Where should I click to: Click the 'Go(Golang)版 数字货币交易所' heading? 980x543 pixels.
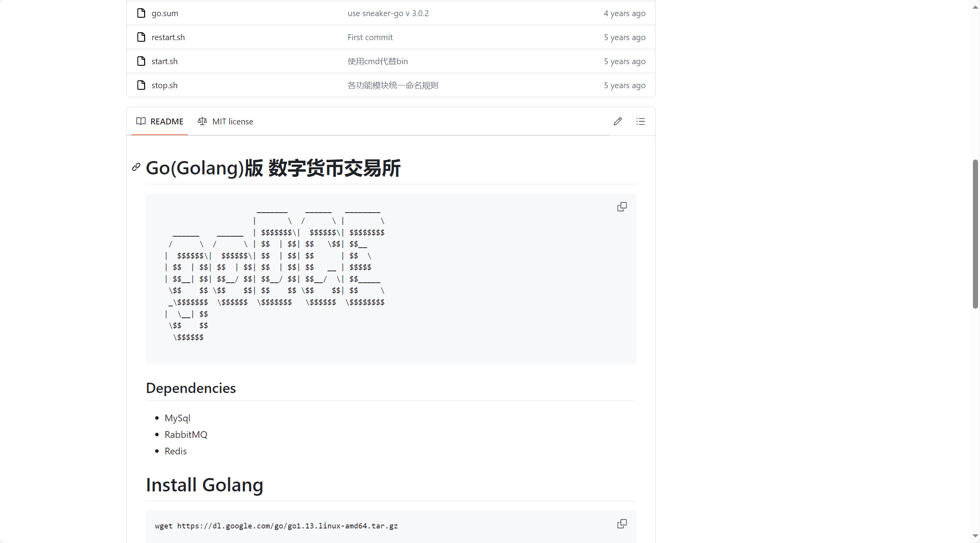coord(273,168)
